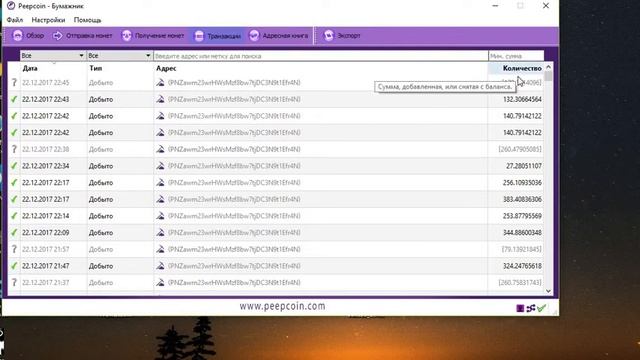Viewport: 640px width, 360px height.
Task: Click the question mark status icon for 21:57
Action: click(14, 249)
